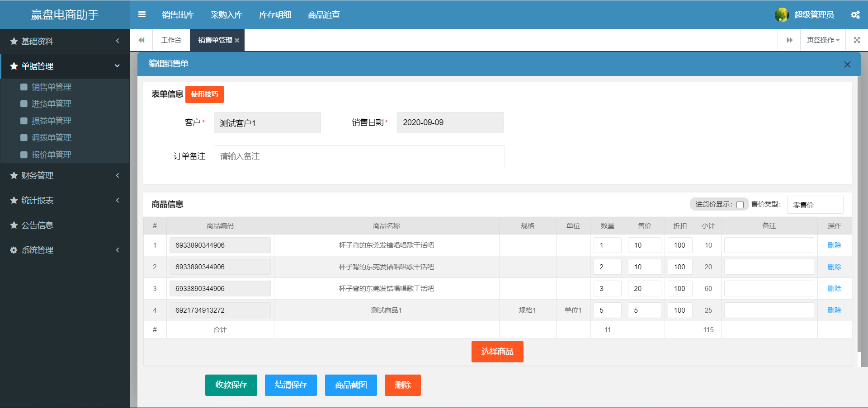Click the gear icon beside 系统管理
Screen dimensions: 868x408
14,250
